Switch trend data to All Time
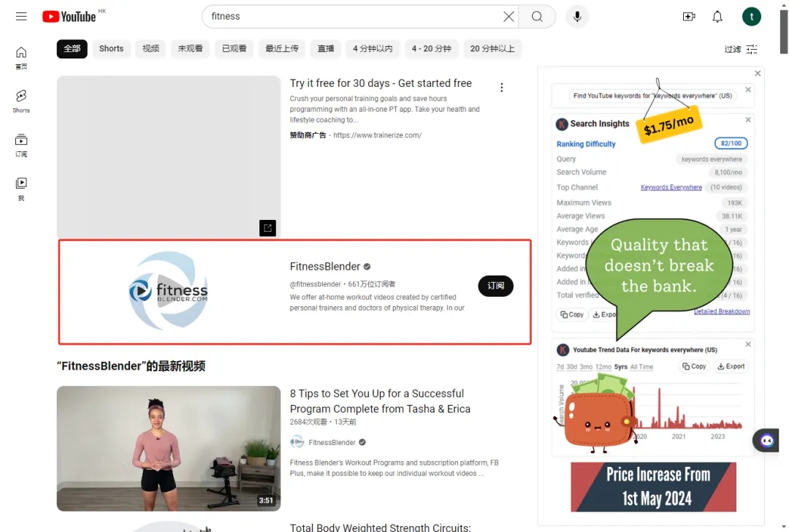 tap(641, 366)
